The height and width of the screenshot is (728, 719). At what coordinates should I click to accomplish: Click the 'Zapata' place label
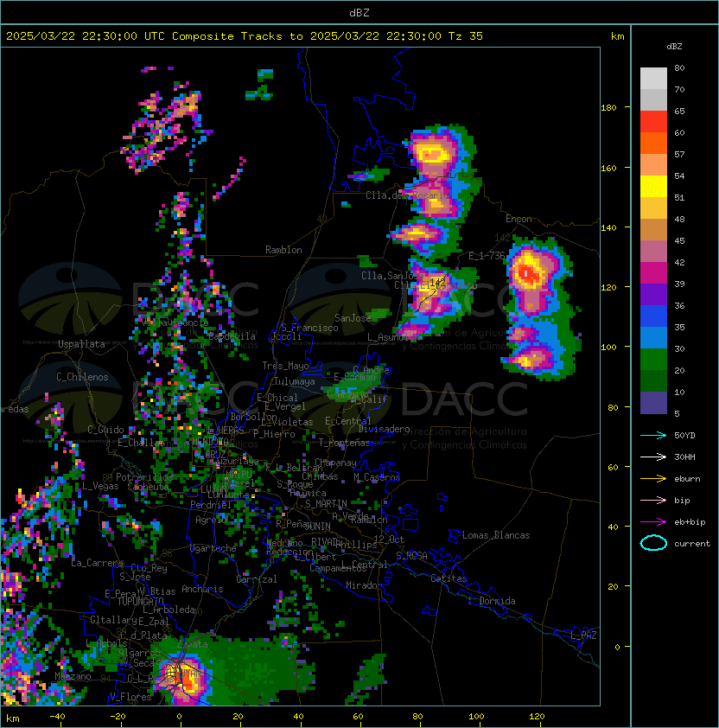click(x=192, y=644)
